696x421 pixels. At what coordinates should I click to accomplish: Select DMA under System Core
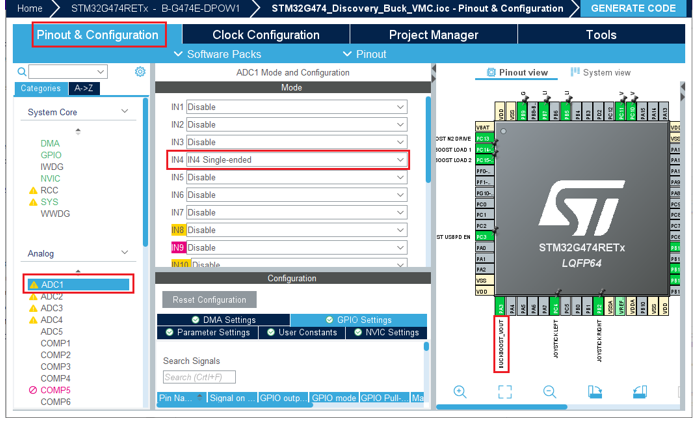click(50, 143)
